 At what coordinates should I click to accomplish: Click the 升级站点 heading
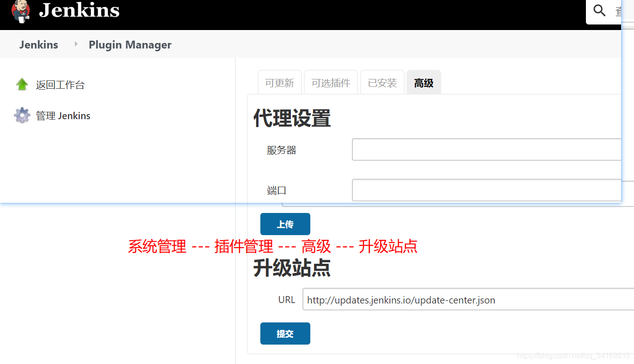(x=292, y=268)
